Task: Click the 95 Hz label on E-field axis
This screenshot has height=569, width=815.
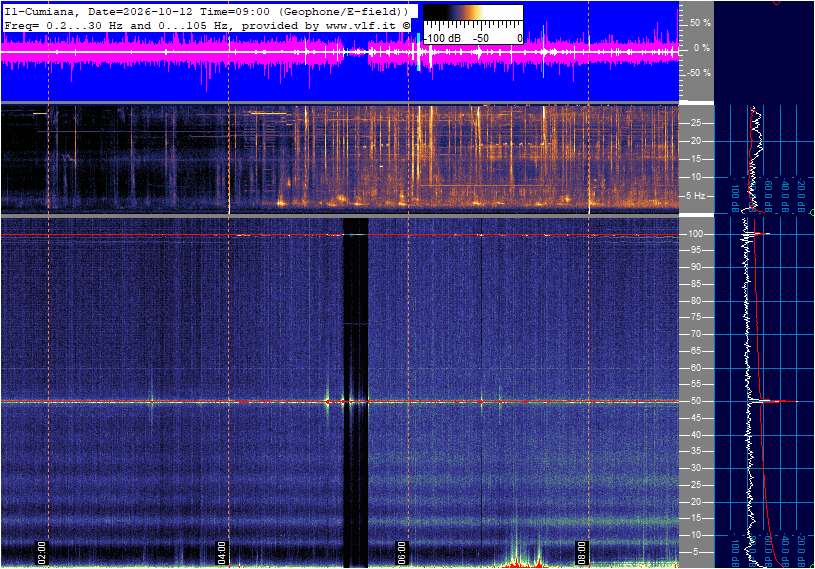Action: tap(695, 250)
